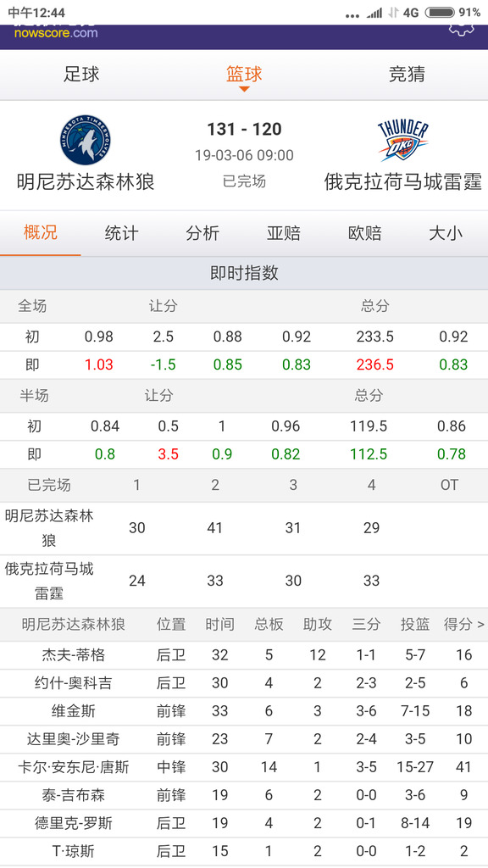Image resolution: width=488 pixels, height=868 pixels.
Task: Open the settings gear icon in header
Action: coord(462,30)
